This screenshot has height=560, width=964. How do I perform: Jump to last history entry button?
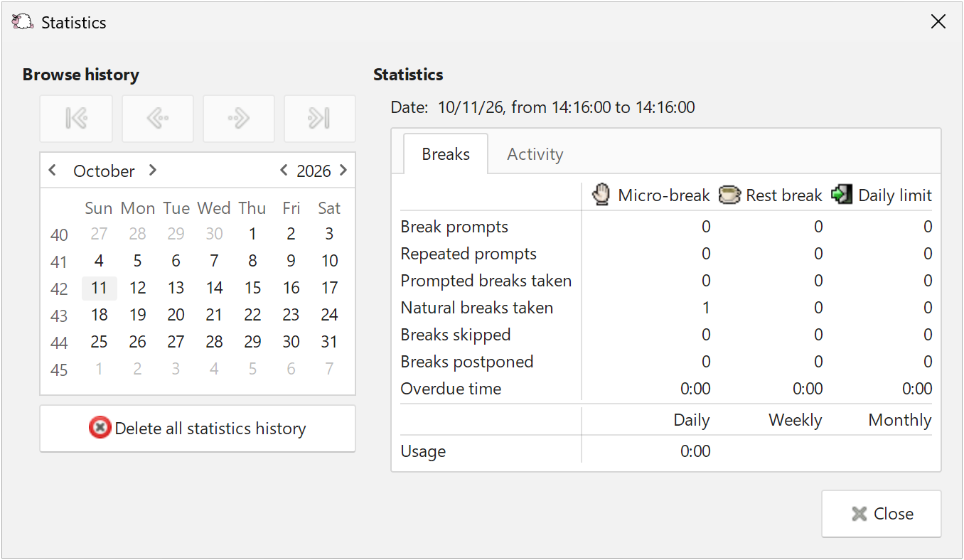(x=320, y=119)
